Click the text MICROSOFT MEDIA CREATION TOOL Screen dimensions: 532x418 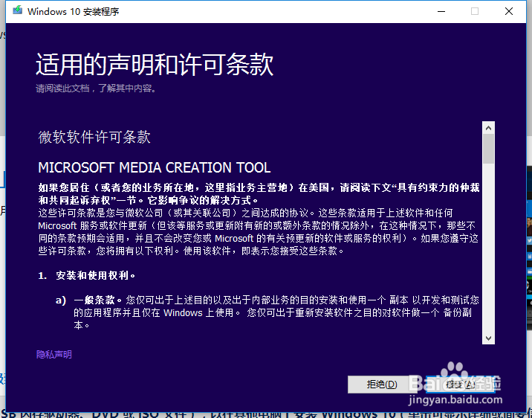155,167
